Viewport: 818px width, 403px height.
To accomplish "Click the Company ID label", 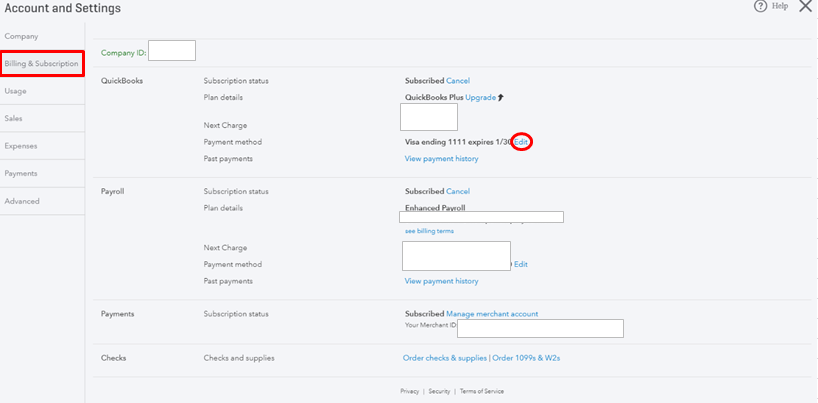I will [x=124, y=53].
